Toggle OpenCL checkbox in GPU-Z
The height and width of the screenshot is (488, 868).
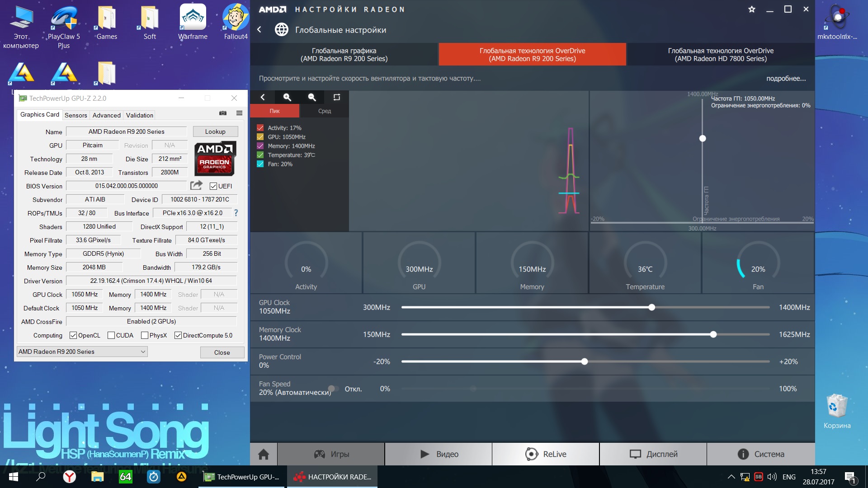(x=73, y=335)
